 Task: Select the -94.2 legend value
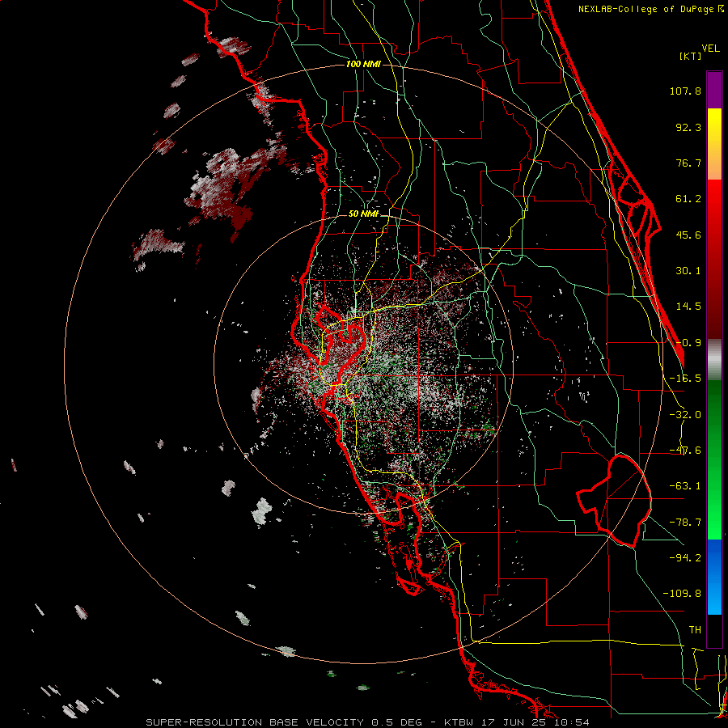point(685,557)
